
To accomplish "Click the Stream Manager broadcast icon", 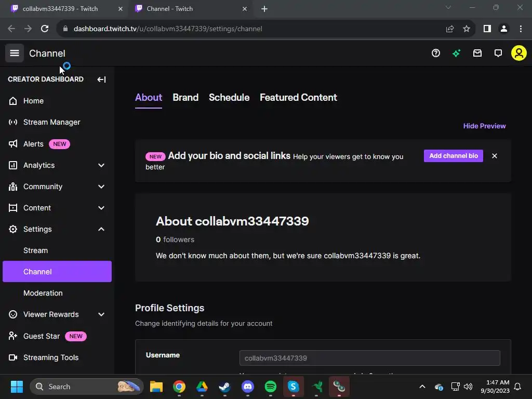I will [13, 122].
